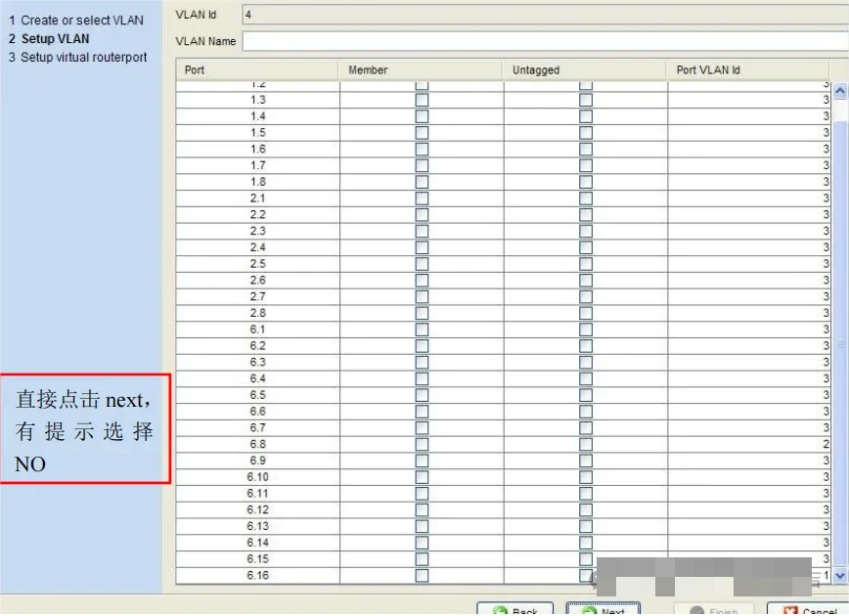Click the Port VLAN Id column header
Screen dimensions: 849x616
coord(749,70)
